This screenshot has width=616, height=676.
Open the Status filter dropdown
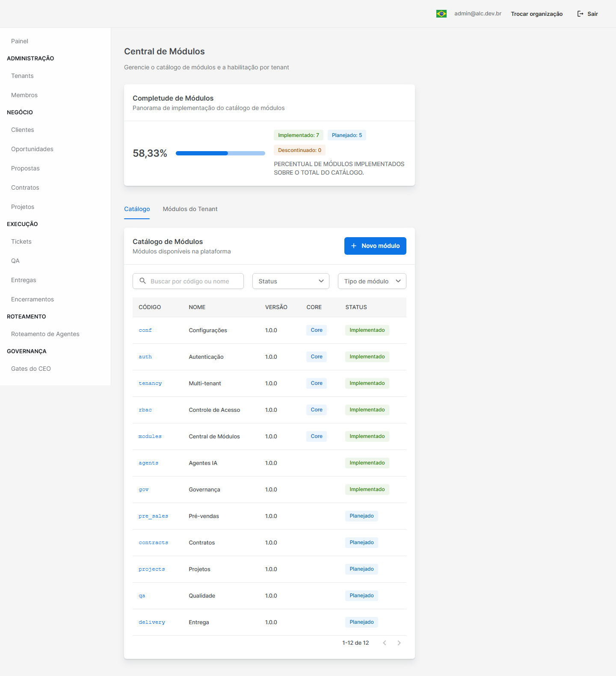click(291, 281)
